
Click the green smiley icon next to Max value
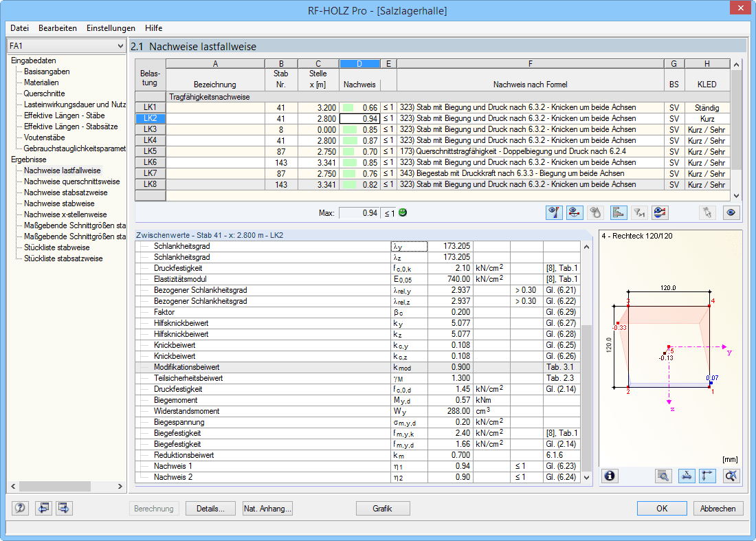pyautogui.click(x=403, y=212)
